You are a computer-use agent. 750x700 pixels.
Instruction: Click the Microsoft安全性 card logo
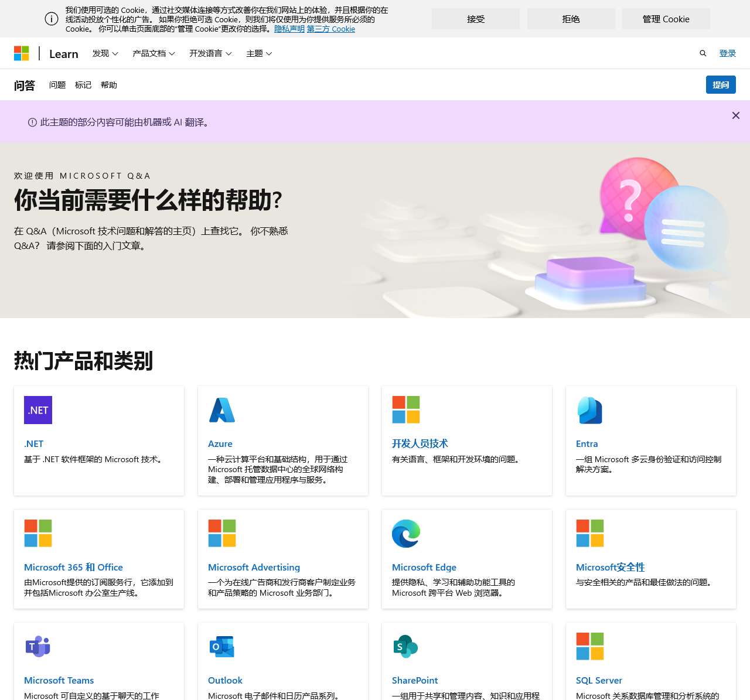tap(590, 533)
